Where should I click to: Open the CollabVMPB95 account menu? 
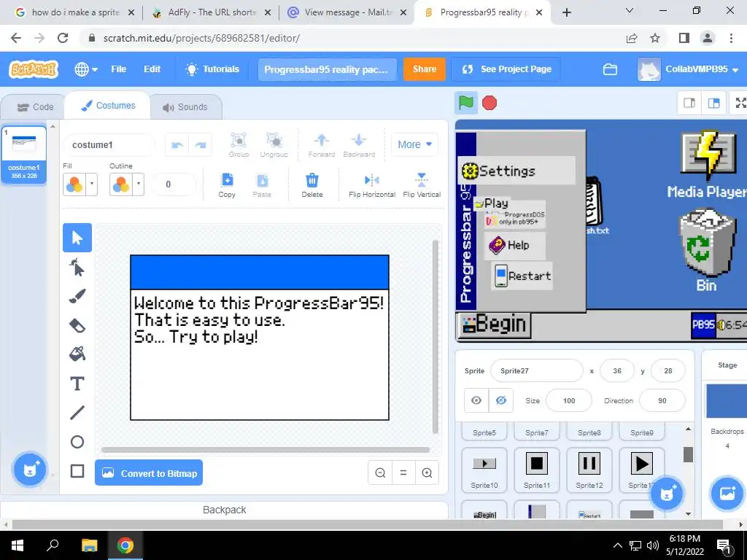688,69
